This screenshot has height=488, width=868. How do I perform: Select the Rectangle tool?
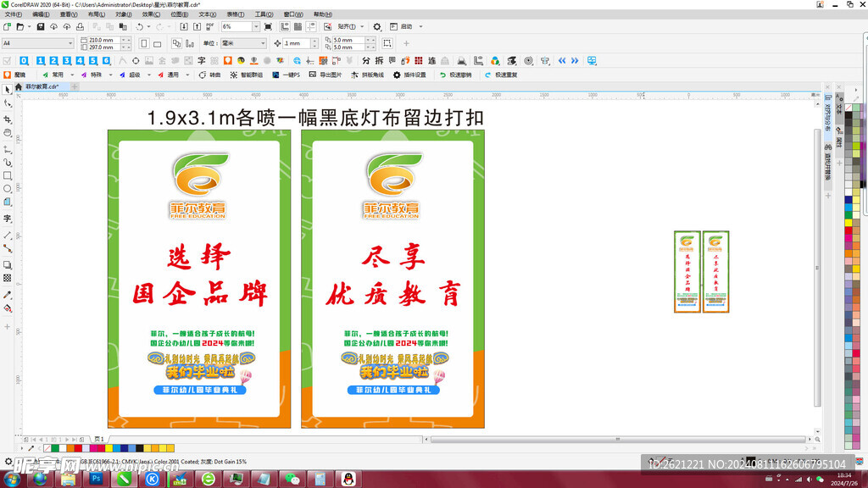point(7,175)
